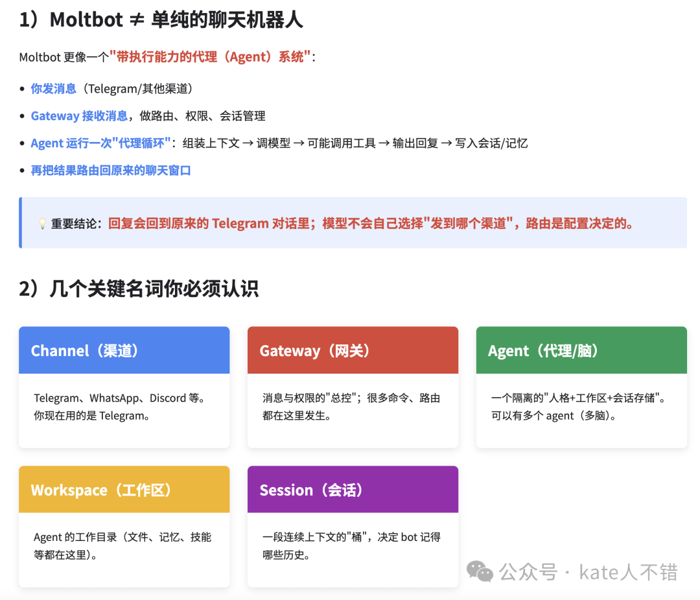Click the heading '几个关键名词你必须认识'

click(139, 289)
